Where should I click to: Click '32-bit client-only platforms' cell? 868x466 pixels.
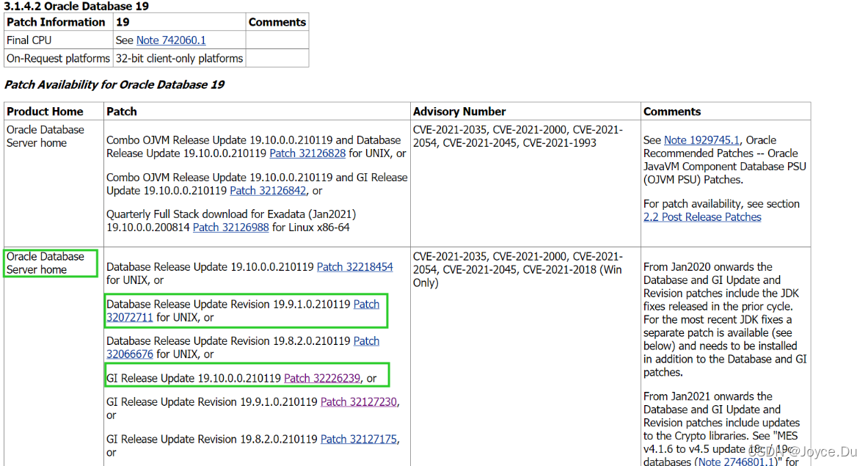179,58
